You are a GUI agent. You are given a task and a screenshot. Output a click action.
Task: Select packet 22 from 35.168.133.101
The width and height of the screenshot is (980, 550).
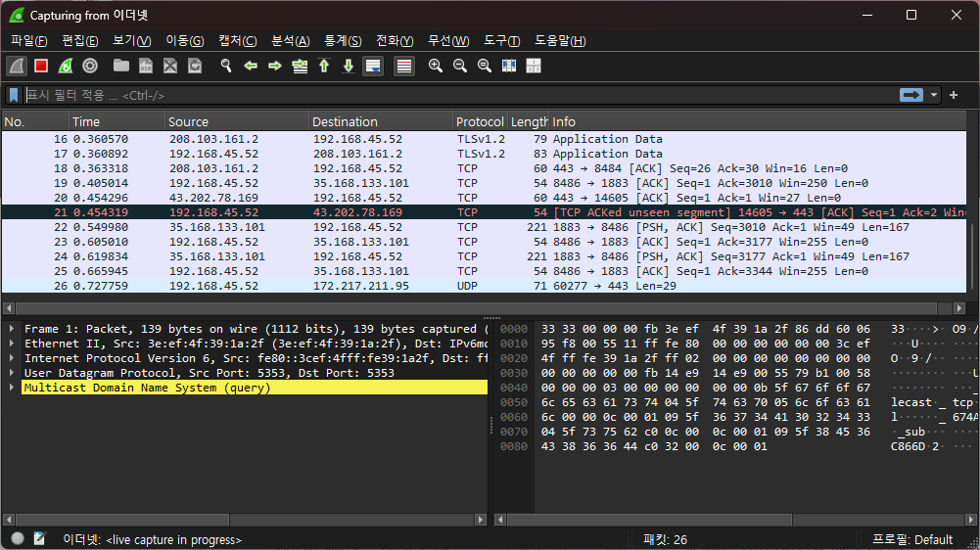484,227
